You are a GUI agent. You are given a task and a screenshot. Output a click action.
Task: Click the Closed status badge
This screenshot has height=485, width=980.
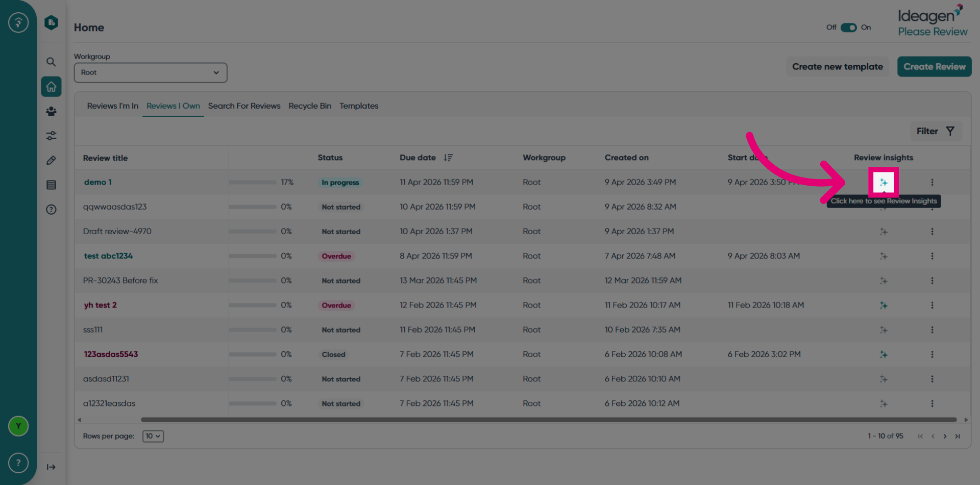(333, 354)
